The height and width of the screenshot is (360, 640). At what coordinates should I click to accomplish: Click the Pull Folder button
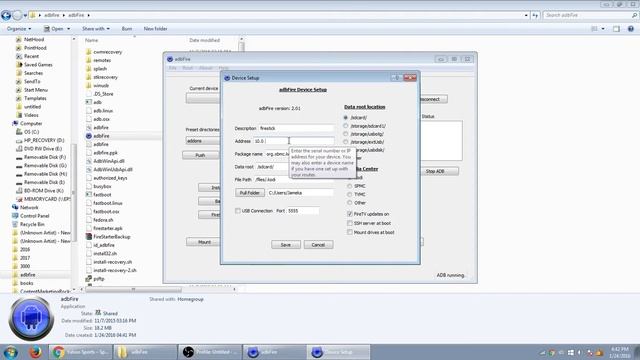(x=250, y=193)
